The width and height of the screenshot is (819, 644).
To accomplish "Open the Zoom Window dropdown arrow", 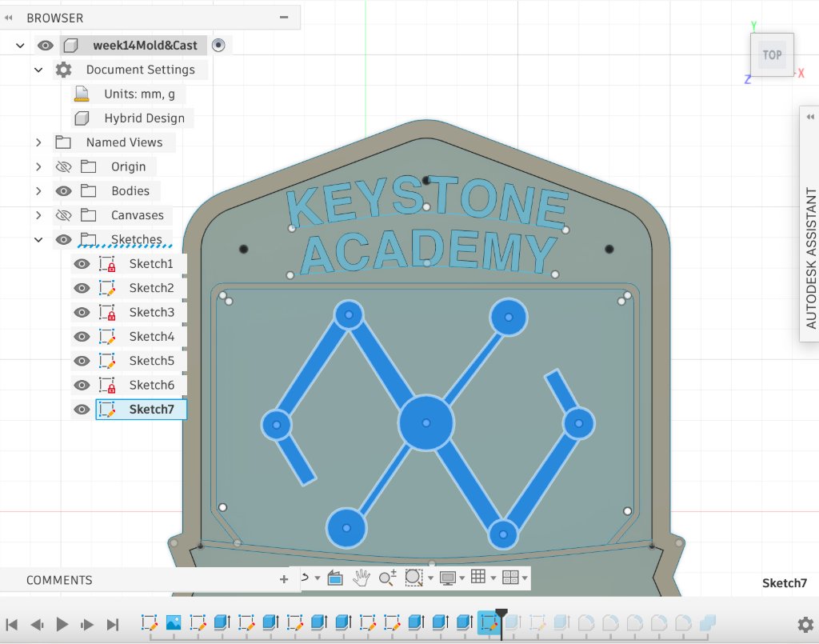I will pyautogui.click(x=430, y=578).
